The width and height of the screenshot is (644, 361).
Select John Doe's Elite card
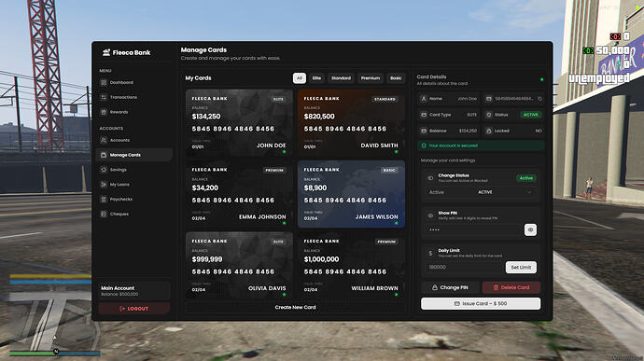coord(239,123)
